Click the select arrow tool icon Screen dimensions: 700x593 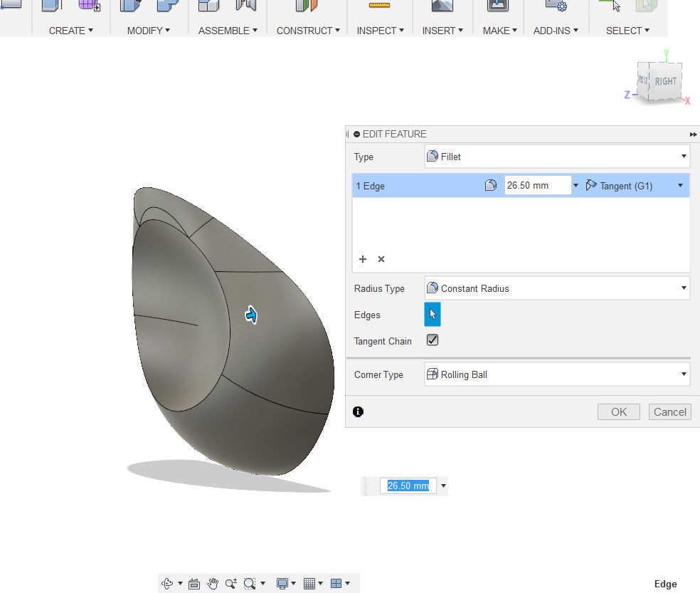pyautogui.click(x=610, y=6)
